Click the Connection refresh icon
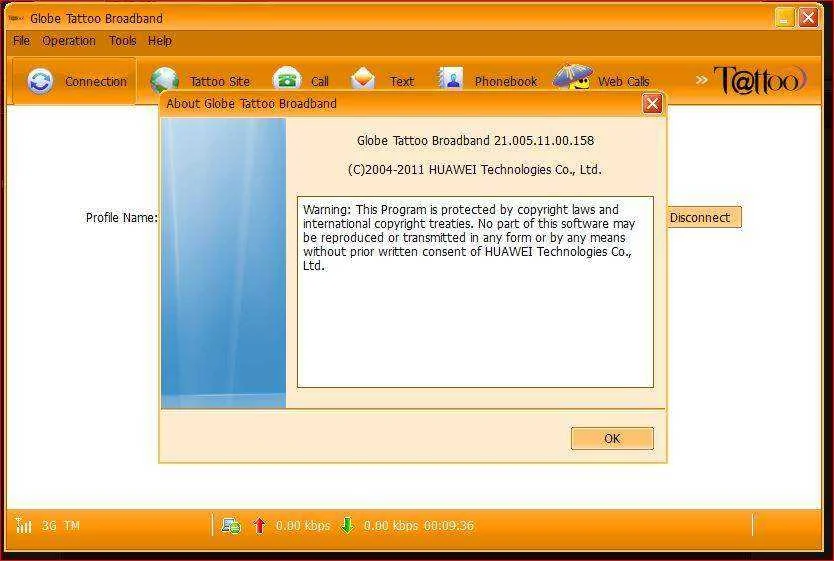 point(40,81)
